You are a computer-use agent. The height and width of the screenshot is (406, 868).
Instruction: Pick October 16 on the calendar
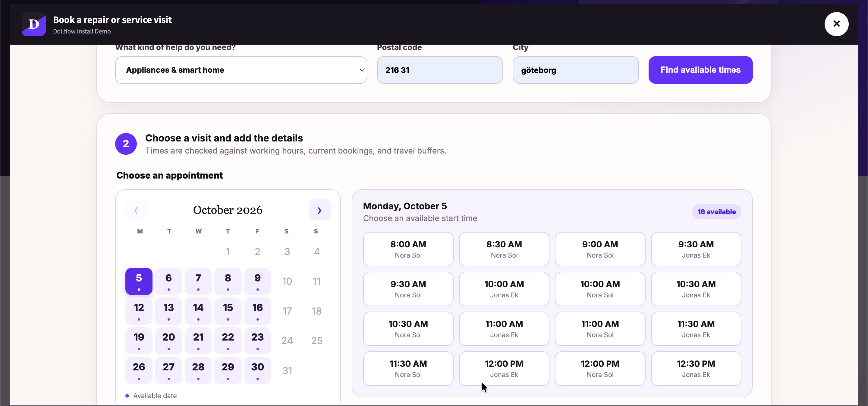[257, 311]
